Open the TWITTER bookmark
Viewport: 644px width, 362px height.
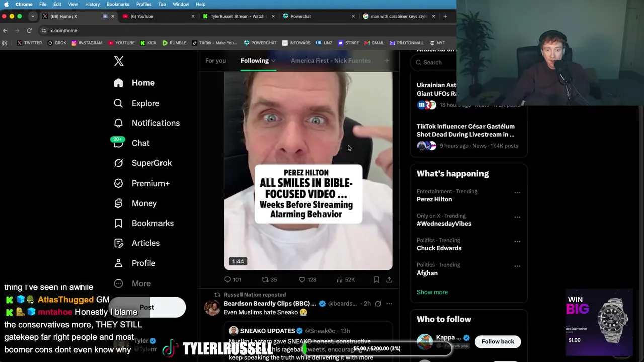pyautogui.click(x=29, y=43)
